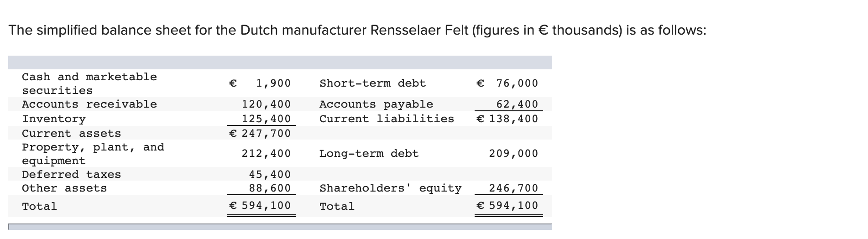This screenshot has height=239, width=868.
Task: Select the Current liabilities total € 138,400
Action: tap(507, 119)
